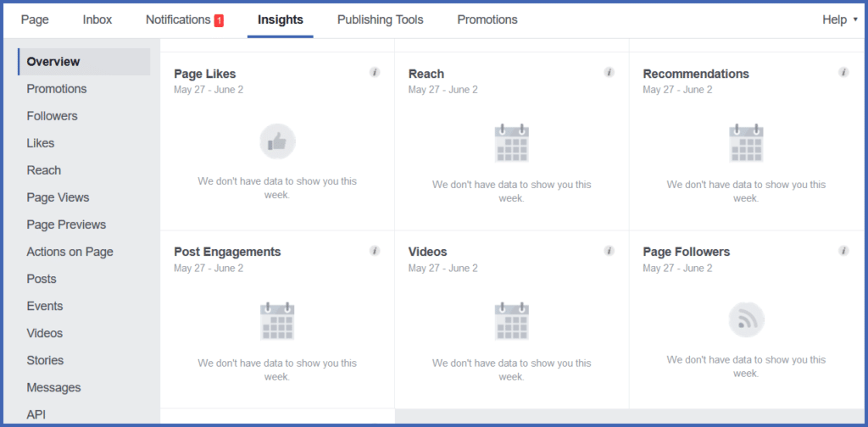Open the Help dropdown menu
The height and width of the screenshot is (427, 868).
click(x=840, y=20)
